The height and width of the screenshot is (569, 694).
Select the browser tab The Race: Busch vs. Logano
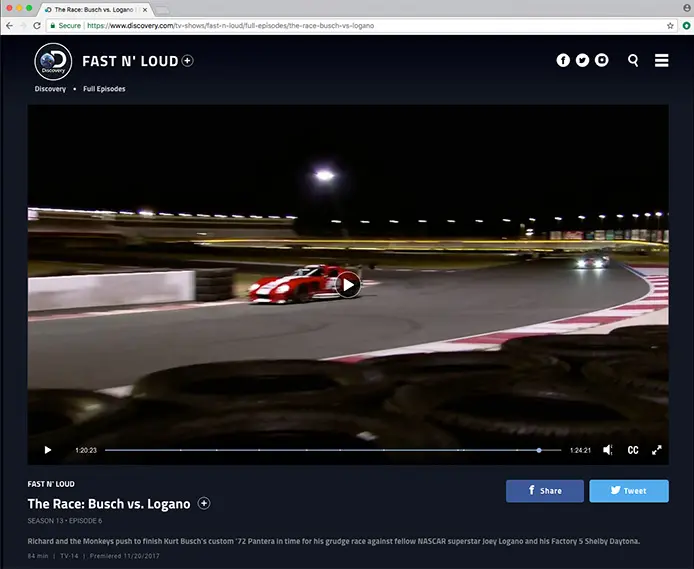pyautogui.click(x=94, y=9)
